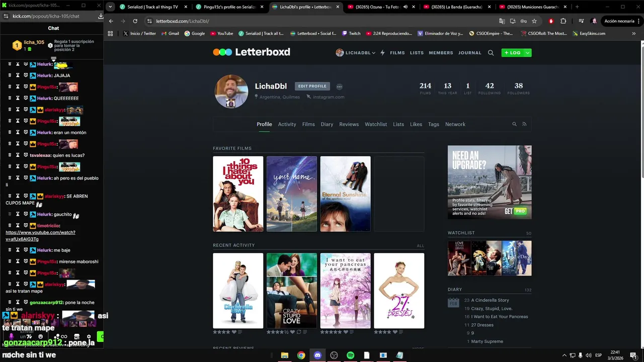This screenshot has width=644, height=362.
Task: Open the LISTS menu in header
Action: [x=417, y=53]
